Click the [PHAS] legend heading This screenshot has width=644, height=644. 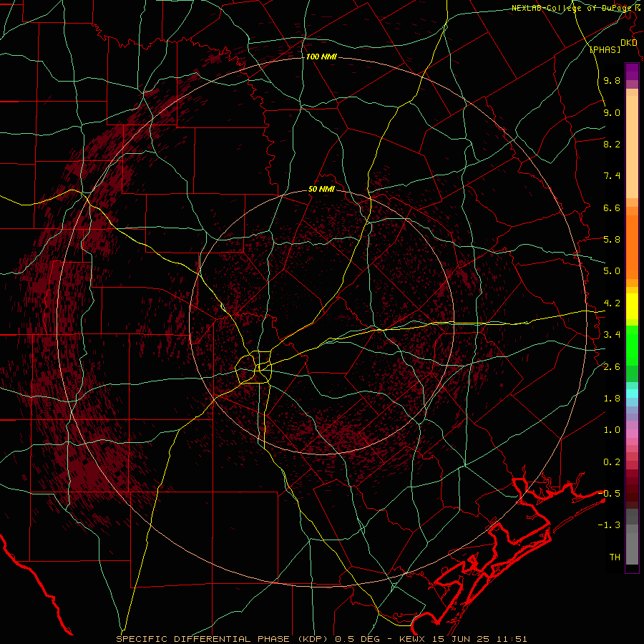click(605, 49)
